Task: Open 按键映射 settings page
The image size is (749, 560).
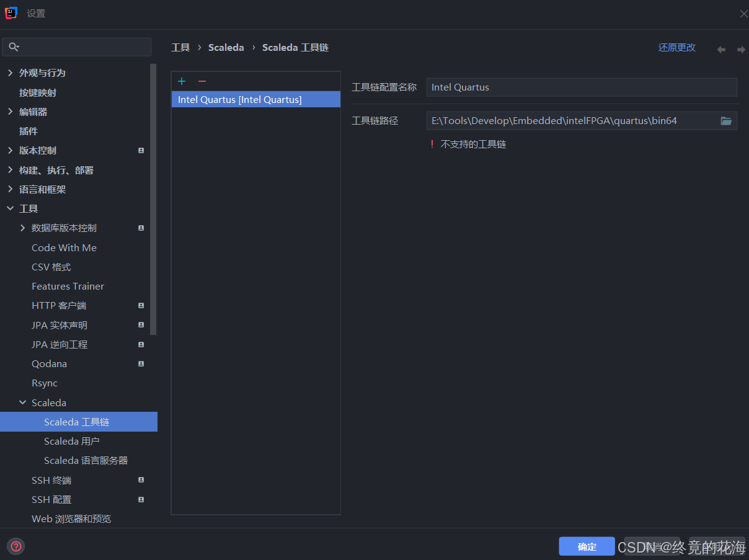Action: tap(38, 92)
